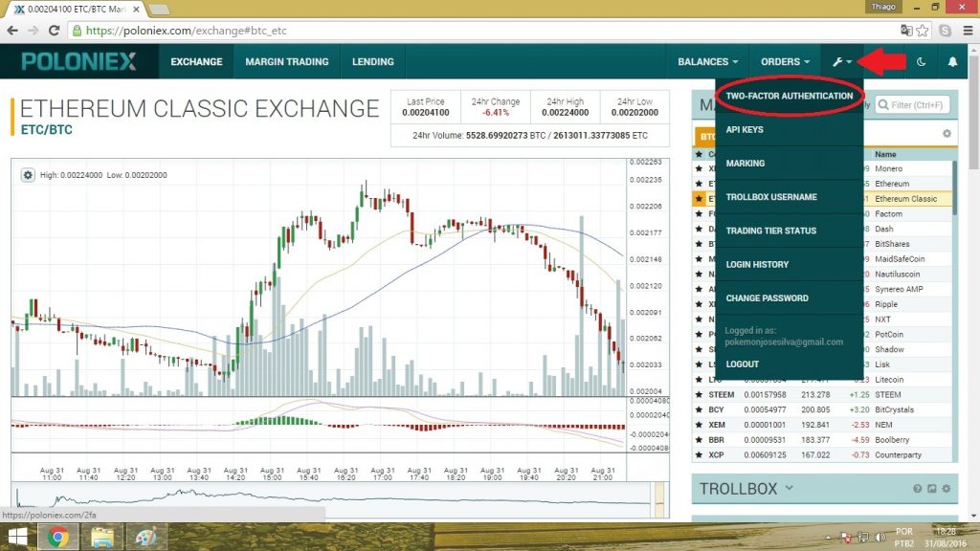The image size is (980, 551).
Task: Open API Keys from the menu
Action: click(x=745, y=130)
